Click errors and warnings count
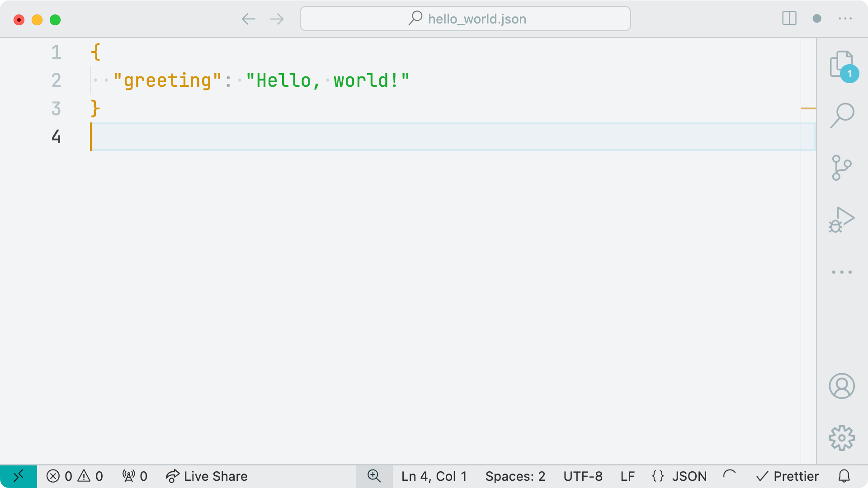868x488 pixels. 75,476
